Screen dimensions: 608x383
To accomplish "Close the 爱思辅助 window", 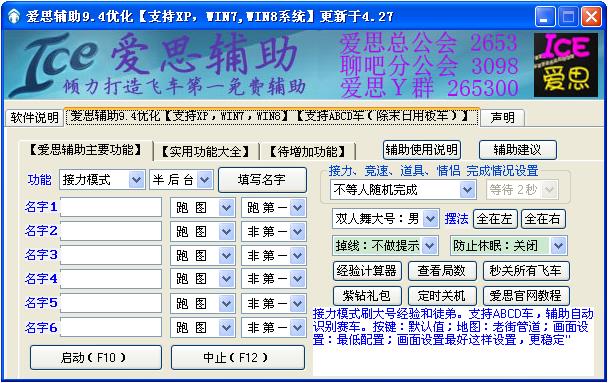I will (x=591, y=17).
